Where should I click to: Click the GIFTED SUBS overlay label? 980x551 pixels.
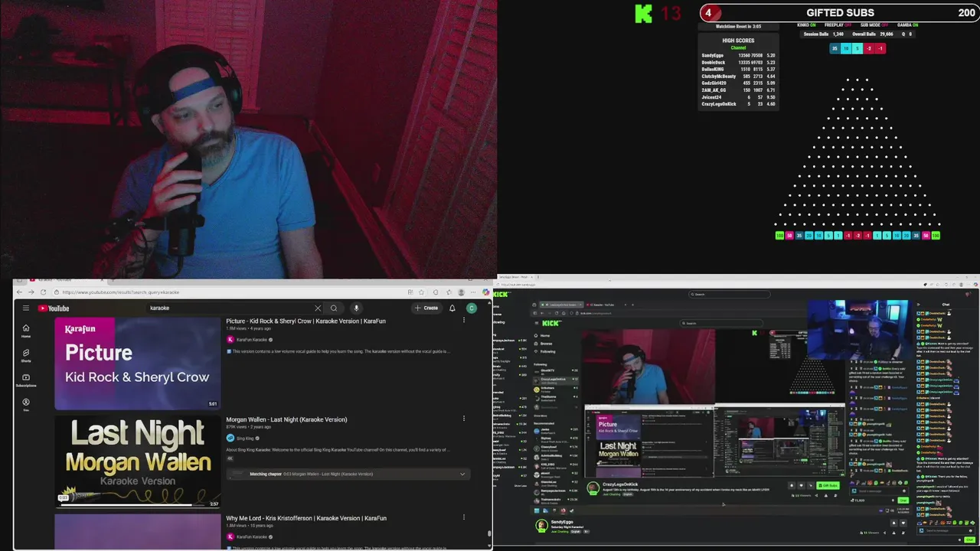[x=840, y=12]
